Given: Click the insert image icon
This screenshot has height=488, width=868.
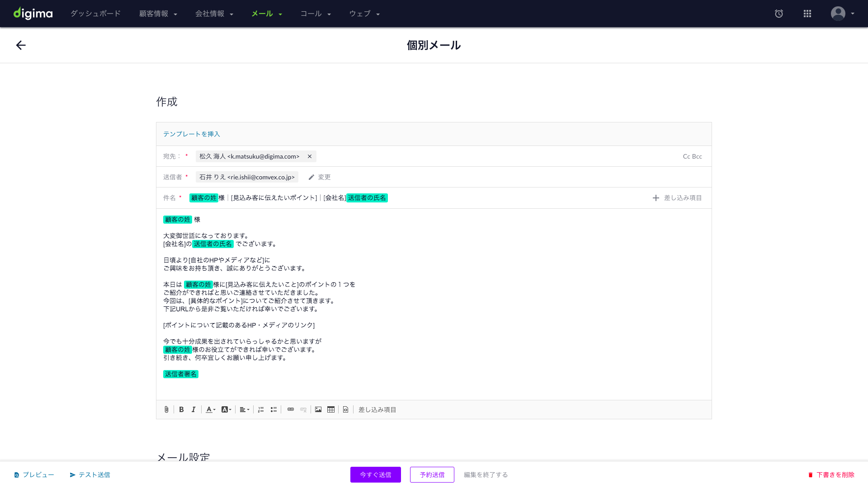Looking at the screenshot, I should coord(318,409).
